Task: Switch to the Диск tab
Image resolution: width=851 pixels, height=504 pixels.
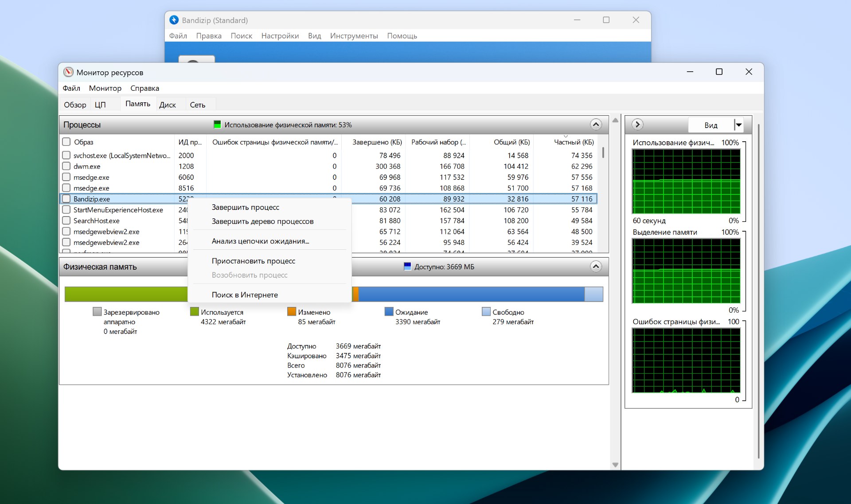Action: [168, 105]
